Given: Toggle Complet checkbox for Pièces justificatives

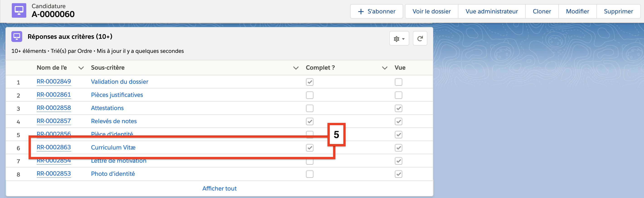Looking at the screenshot, I should tap(310, 95).
